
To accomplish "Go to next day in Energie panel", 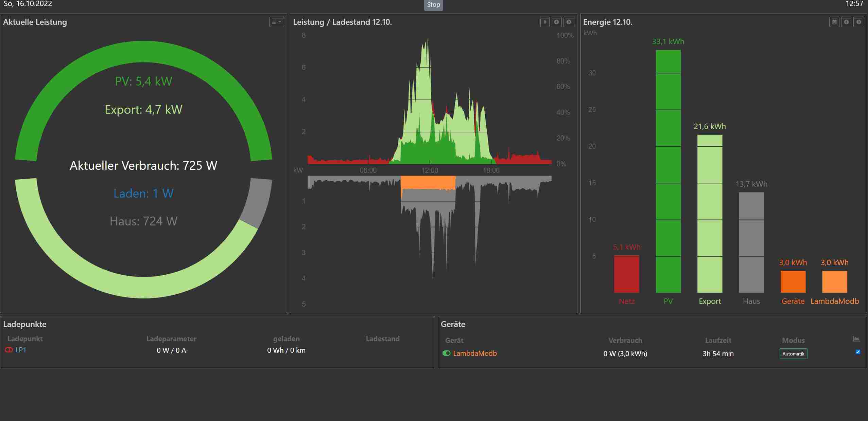I will (859, 22).
